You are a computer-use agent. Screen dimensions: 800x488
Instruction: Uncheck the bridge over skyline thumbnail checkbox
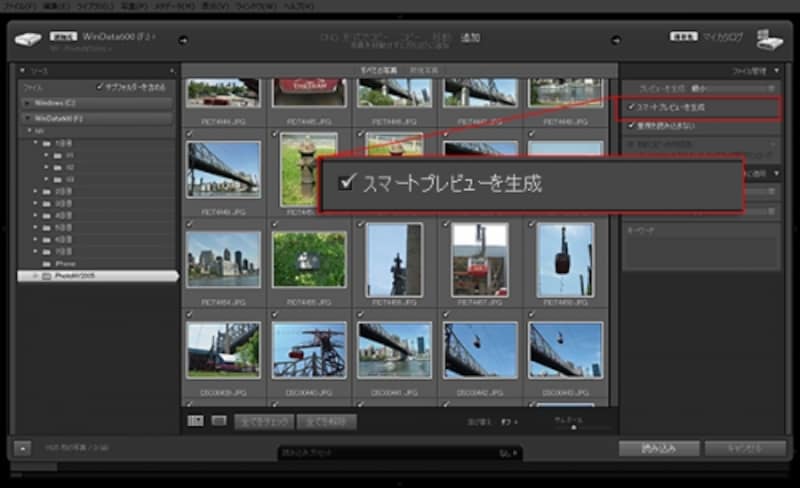pyautogui.click(x=189, y=134)
